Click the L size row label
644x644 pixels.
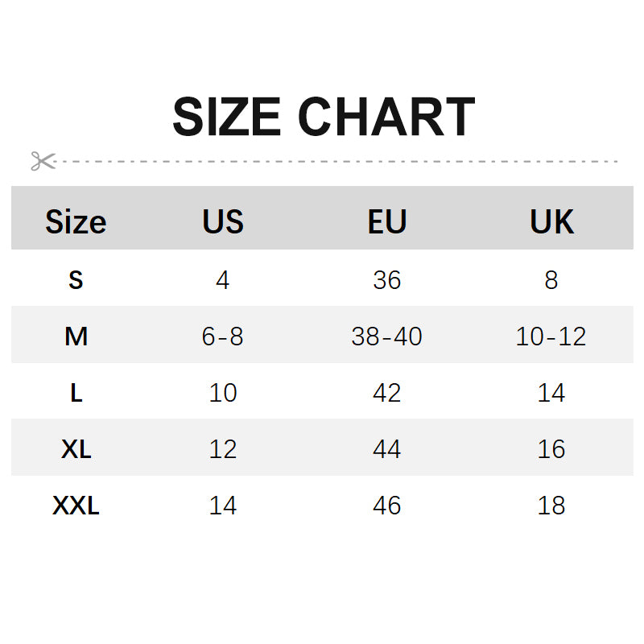point(76,393)
